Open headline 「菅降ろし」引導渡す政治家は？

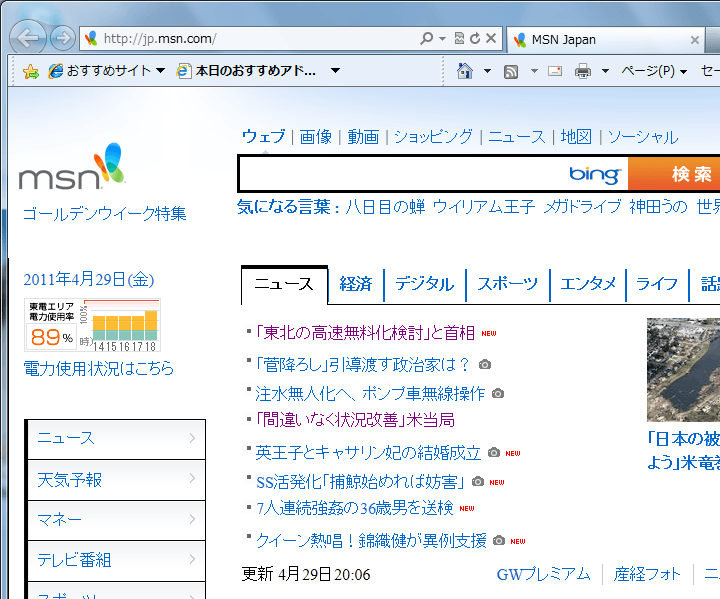[363, 365]
